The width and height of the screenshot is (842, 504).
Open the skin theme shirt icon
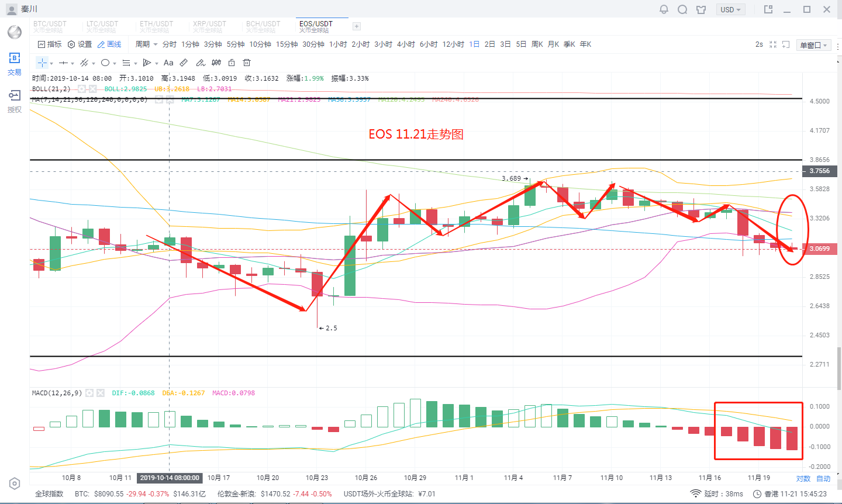[x=701, y=9]
